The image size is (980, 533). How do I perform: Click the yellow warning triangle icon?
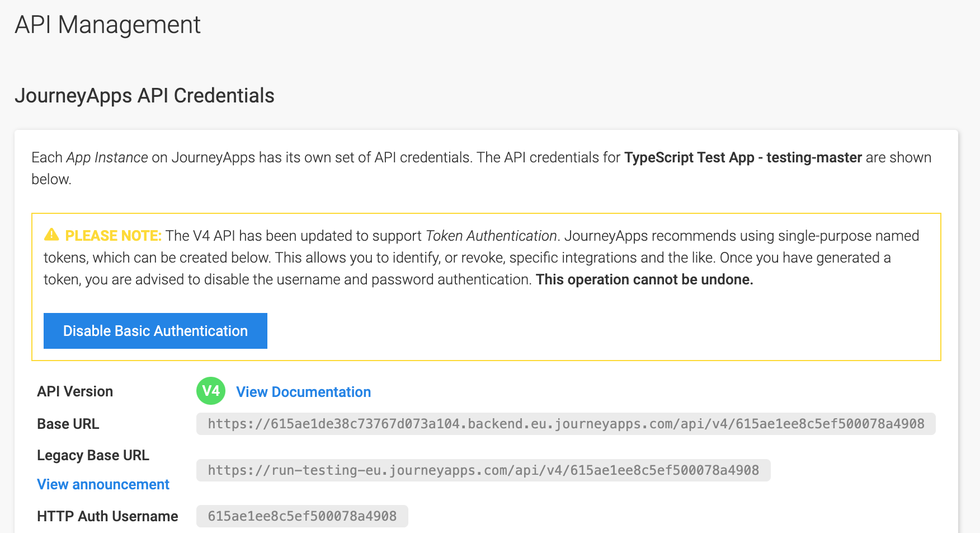pyautogui.click(x=51, y=235)
